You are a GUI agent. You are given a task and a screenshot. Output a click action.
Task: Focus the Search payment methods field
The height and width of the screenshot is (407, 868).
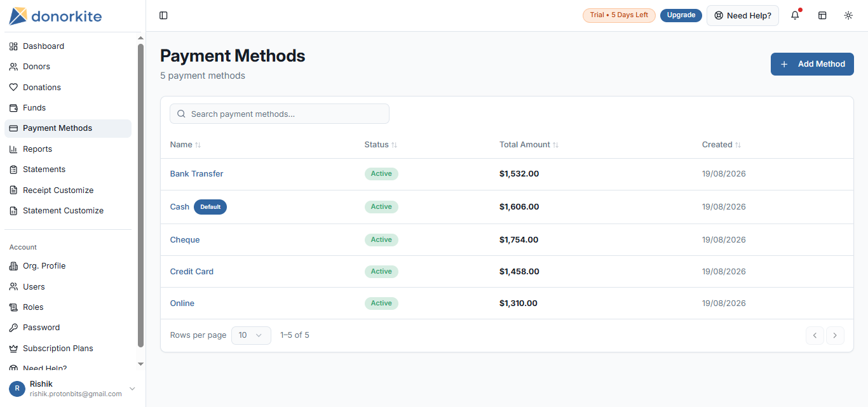280,114
